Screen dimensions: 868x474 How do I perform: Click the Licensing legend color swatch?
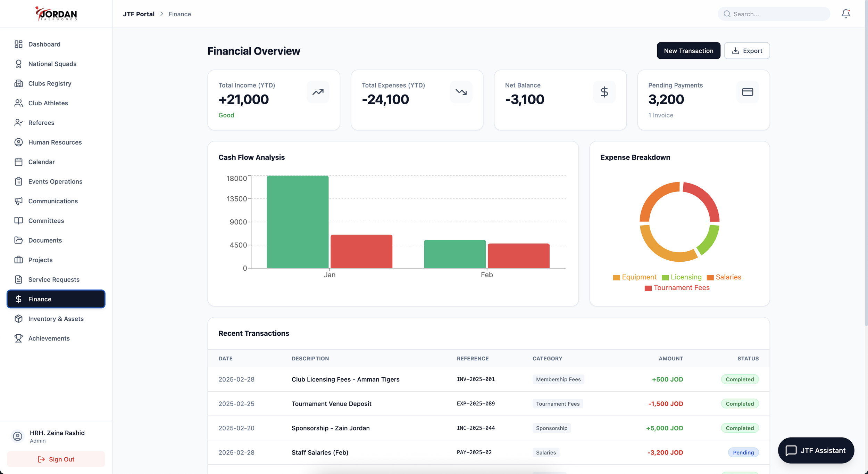(x=665, y=278)
